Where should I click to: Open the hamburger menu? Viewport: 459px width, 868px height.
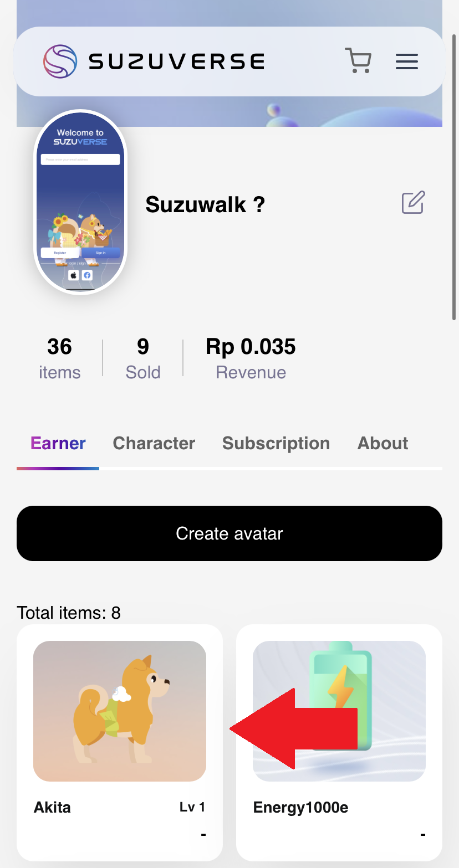point(406,61)
